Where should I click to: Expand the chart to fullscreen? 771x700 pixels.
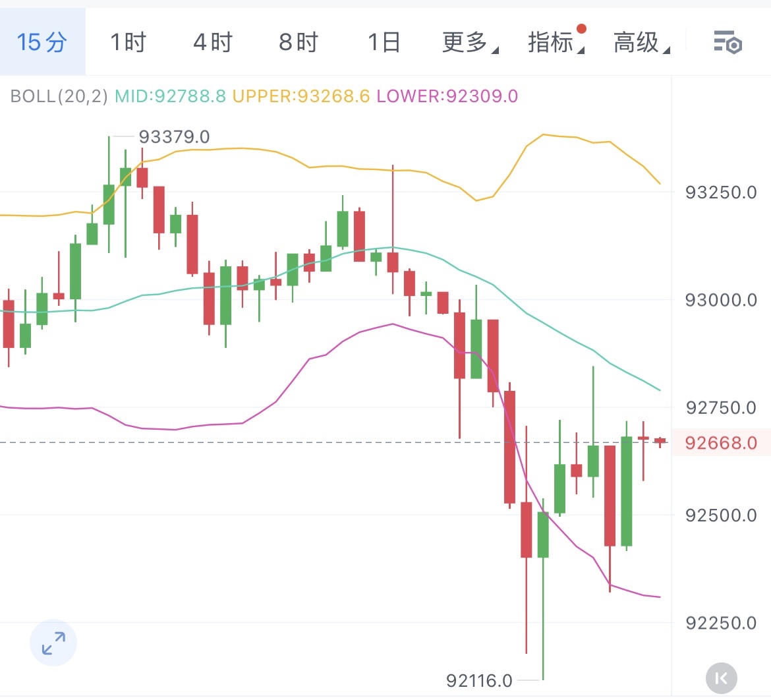click(x=53, y=643)
